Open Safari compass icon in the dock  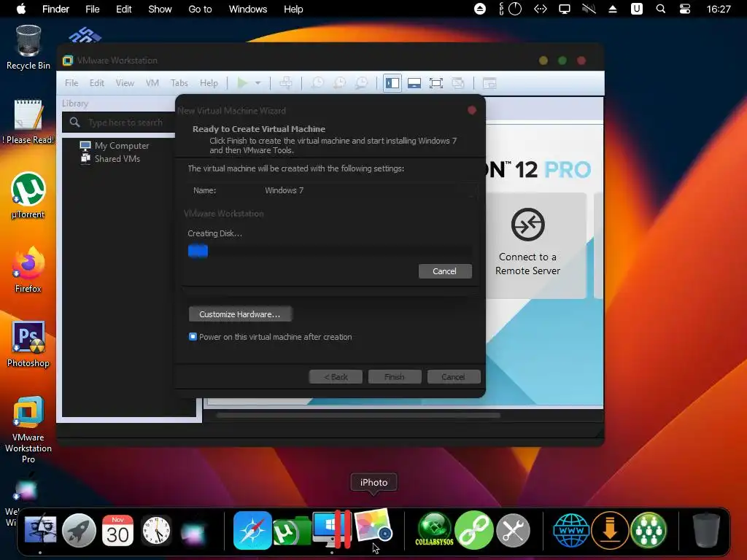(x=252, y=530)
